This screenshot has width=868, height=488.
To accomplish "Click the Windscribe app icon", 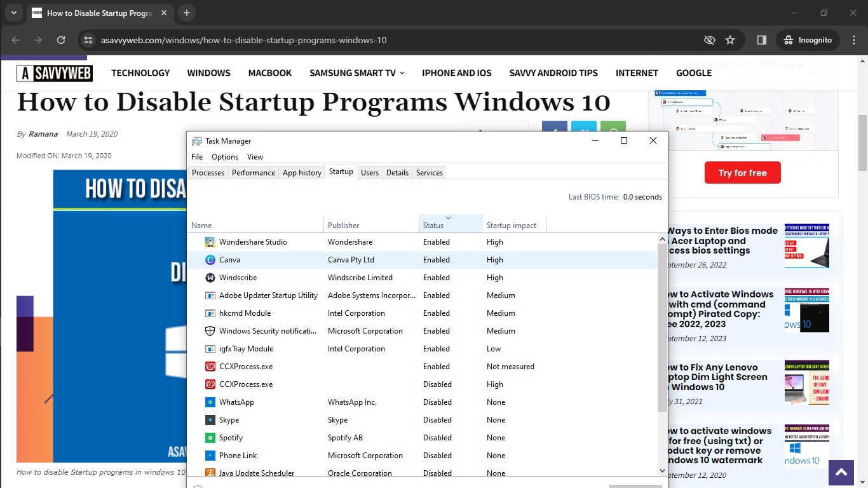I will [210, 278].
